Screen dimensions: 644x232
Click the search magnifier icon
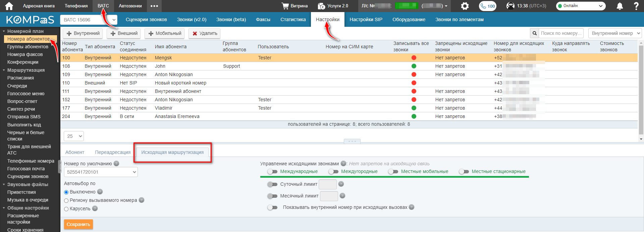point(535,33)
